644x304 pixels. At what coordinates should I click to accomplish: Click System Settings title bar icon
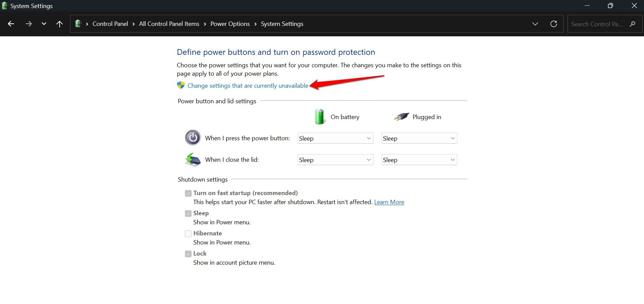pos(4,6)
